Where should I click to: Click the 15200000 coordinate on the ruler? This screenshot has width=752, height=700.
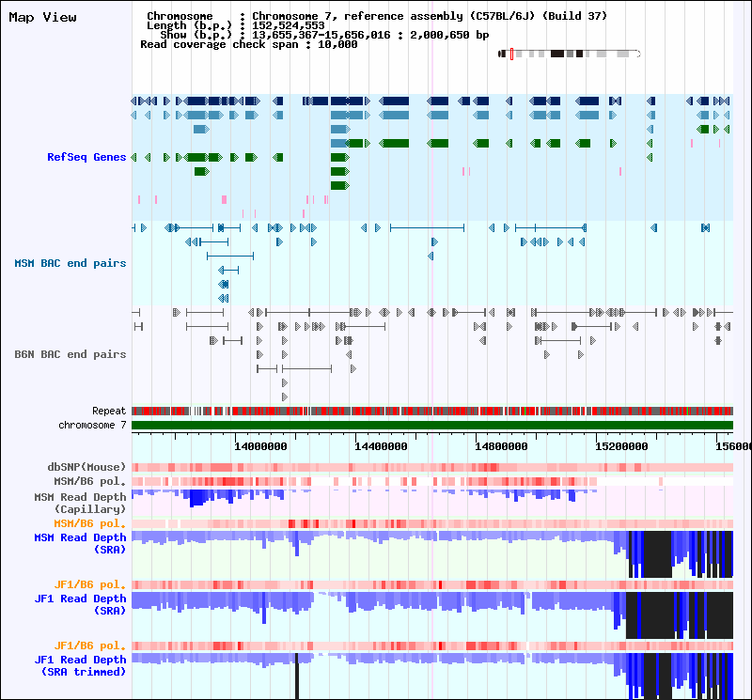(621, 446)
